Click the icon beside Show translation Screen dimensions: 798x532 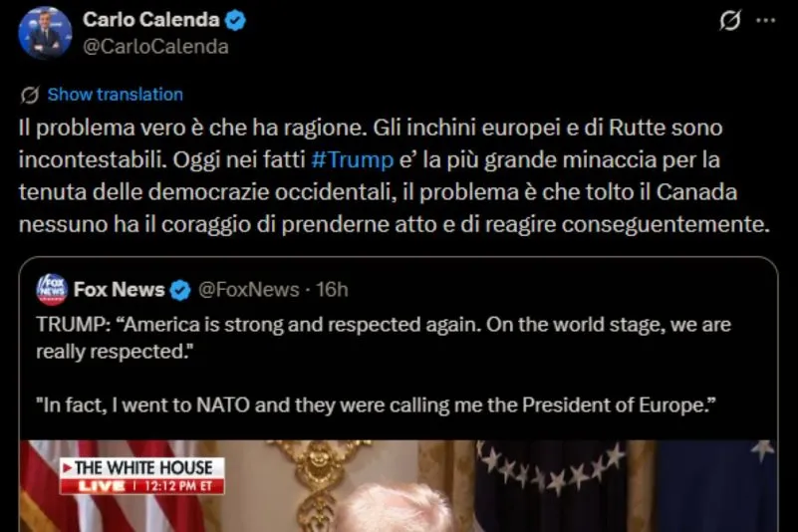(30, 95)
